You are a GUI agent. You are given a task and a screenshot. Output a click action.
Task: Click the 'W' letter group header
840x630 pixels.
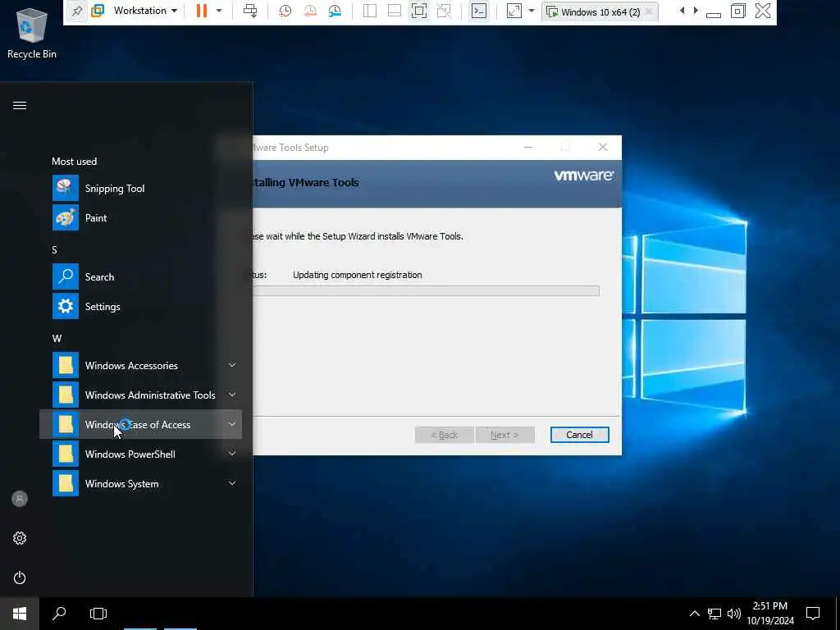click(x=57, y=339)
